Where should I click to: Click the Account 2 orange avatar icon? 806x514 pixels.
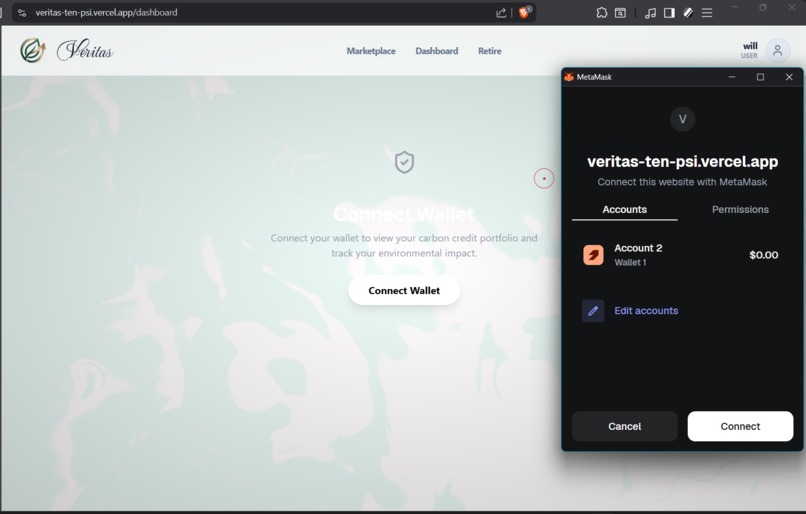click(x=593, y=255)
